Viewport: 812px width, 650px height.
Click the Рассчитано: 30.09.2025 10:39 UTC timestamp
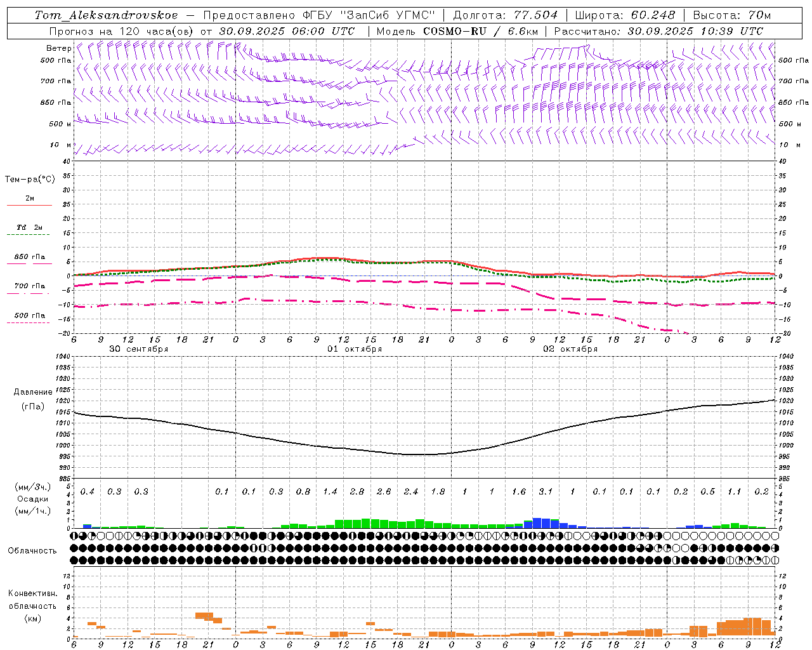coord(658,31)
